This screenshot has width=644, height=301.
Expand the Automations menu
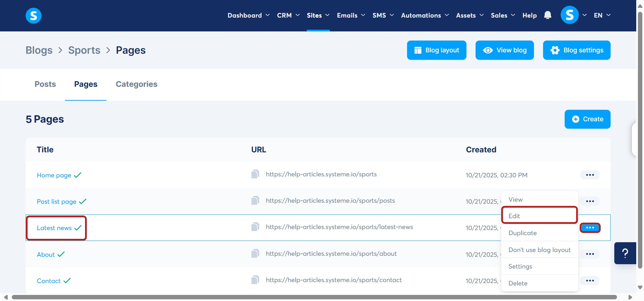(x=425, y=15)
